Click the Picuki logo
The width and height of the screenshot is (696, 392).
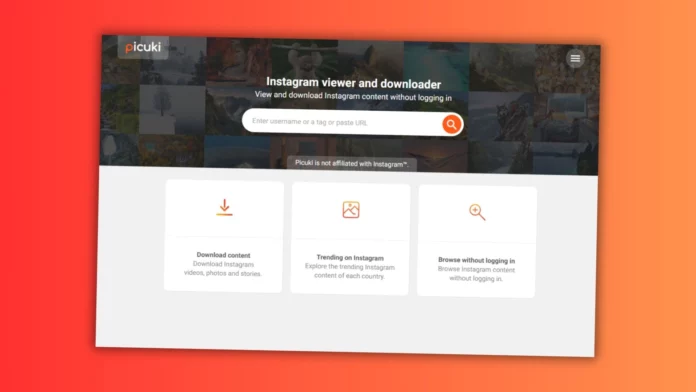point(143,47)
